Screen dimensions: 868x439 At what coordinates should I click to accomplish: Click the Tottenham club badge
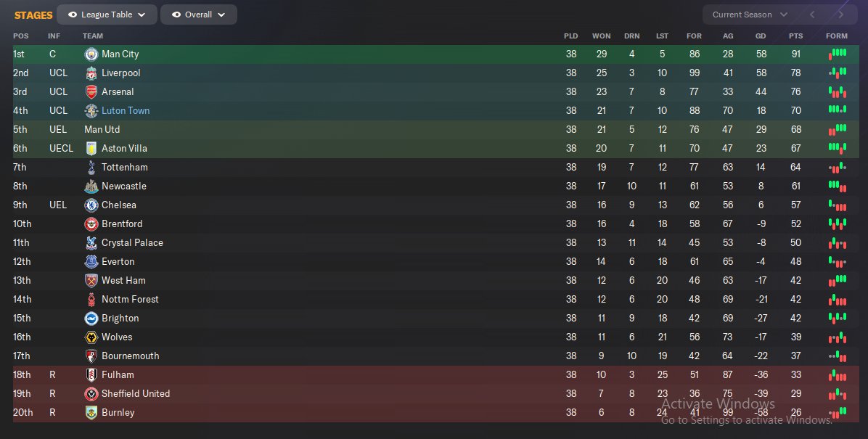pos(91,168)
